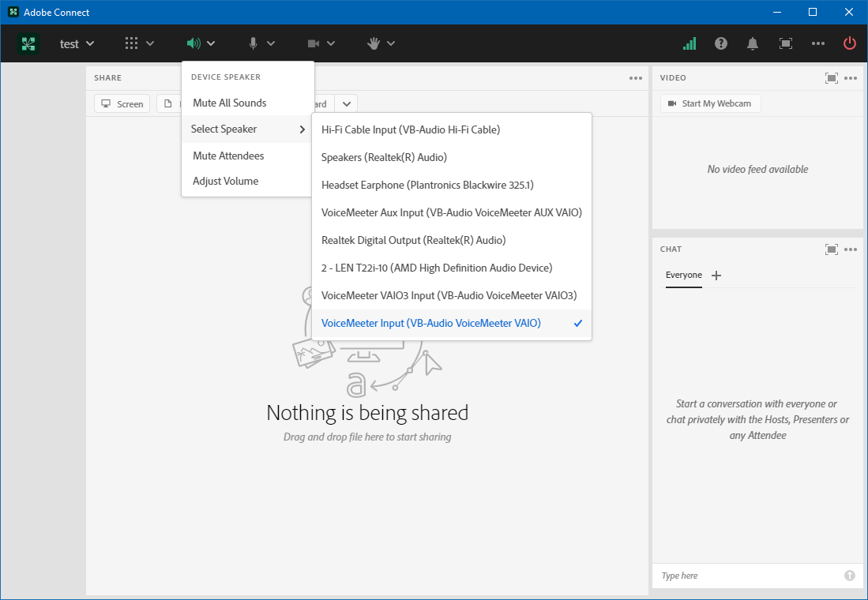
Task: Click the Screen share button
Action: coord(122,103)
